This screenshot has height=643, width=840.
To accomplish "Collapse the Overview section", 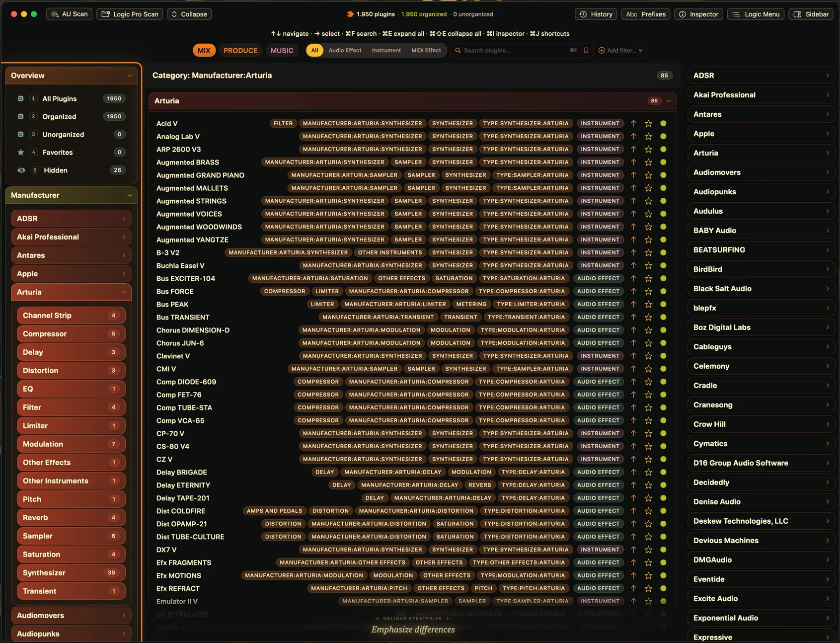I will [x=130, y=76].
